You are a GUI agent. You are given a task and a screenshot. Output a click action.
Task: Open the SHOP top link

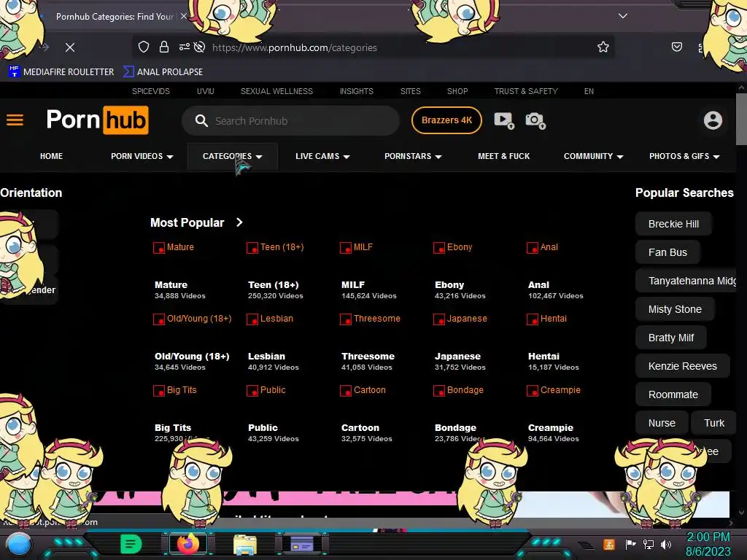(x=457, y=91)
